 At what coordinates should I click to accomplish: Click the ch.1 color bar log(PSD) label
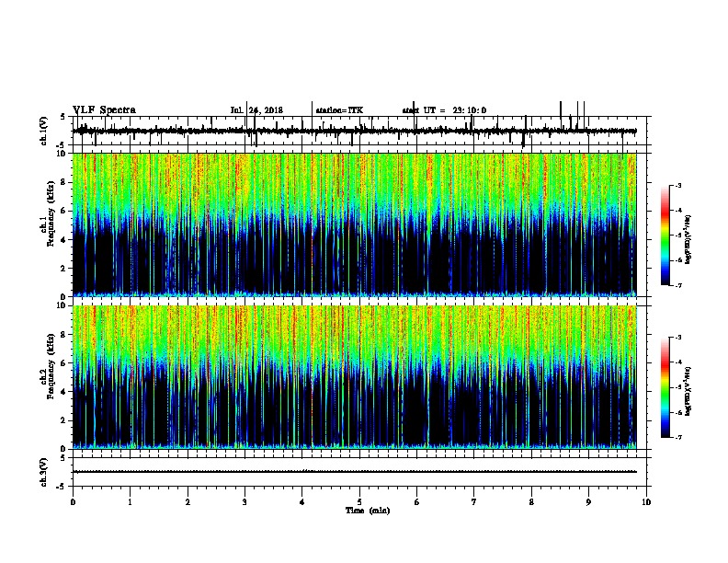coord(688,239)
